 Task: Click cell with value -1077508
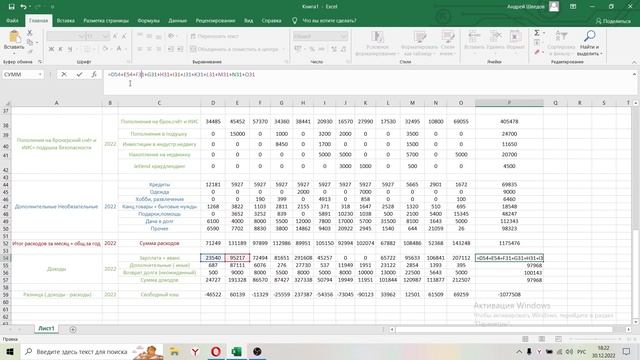[x=509, y=294]
